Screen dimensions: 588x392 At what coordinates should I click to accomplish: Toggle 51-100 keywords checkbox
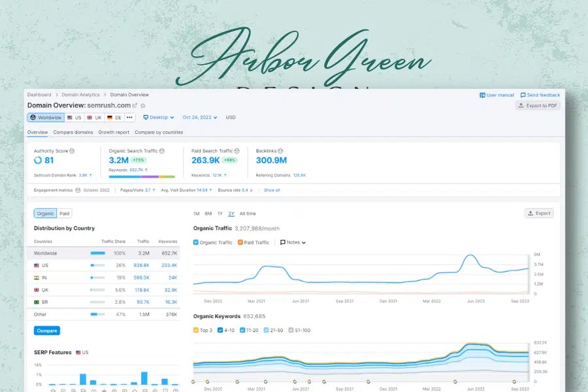(x=291, y=330)
